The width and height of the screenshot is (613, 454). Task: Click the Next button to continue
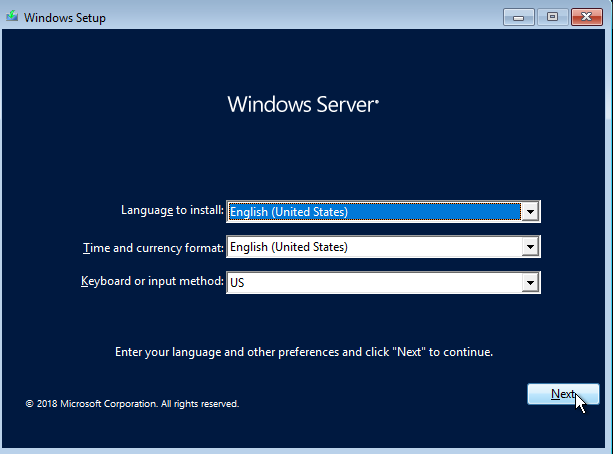563,394
